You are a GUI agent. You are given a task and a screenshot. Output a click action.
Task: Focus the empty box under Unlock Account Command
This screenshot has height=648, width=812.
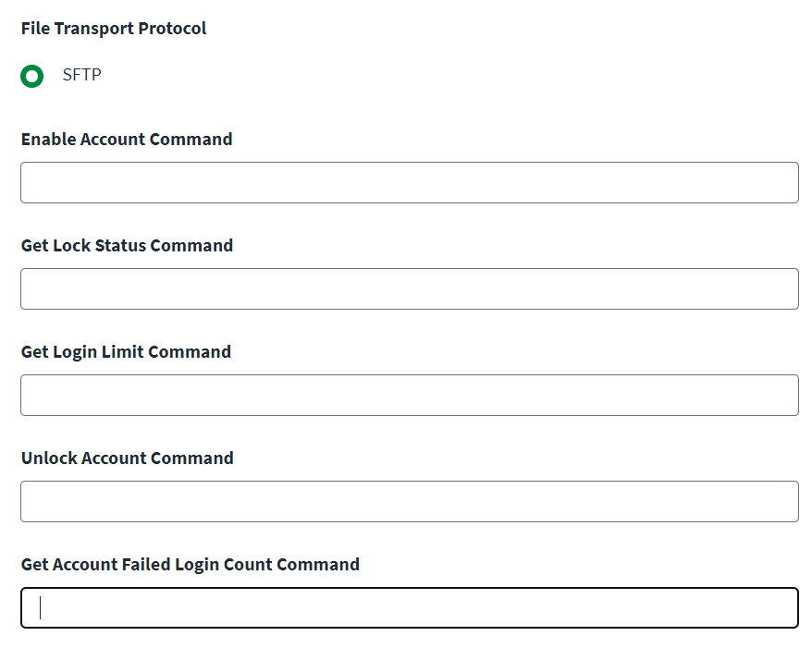click(x=410, y=502)
